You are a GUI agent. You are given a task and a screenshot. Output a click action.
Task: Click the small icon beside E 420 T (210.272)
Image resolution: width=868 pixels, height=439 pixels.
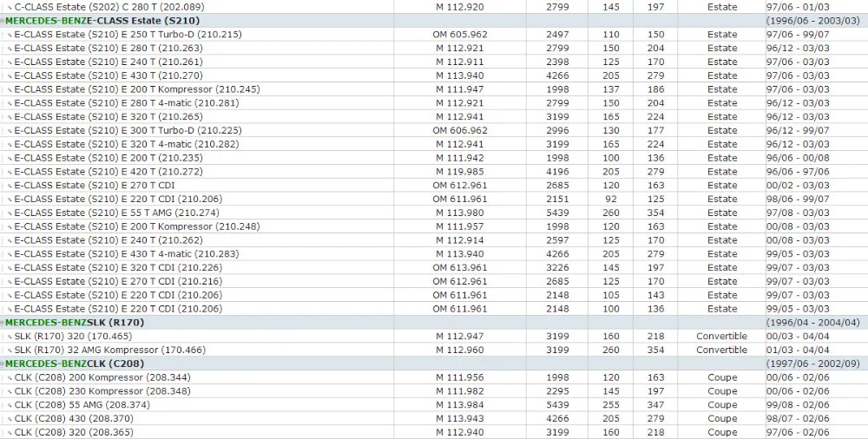[x=10, y=173]
